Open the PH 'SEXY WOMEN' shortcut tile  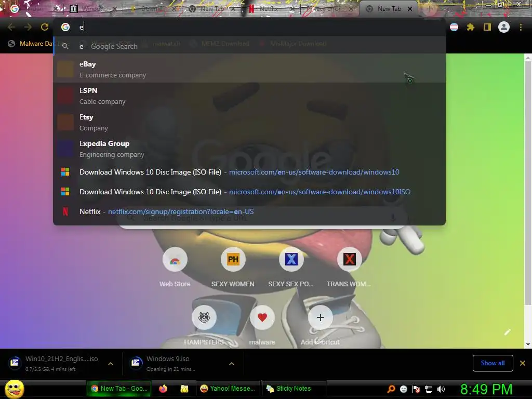point(233,268)
